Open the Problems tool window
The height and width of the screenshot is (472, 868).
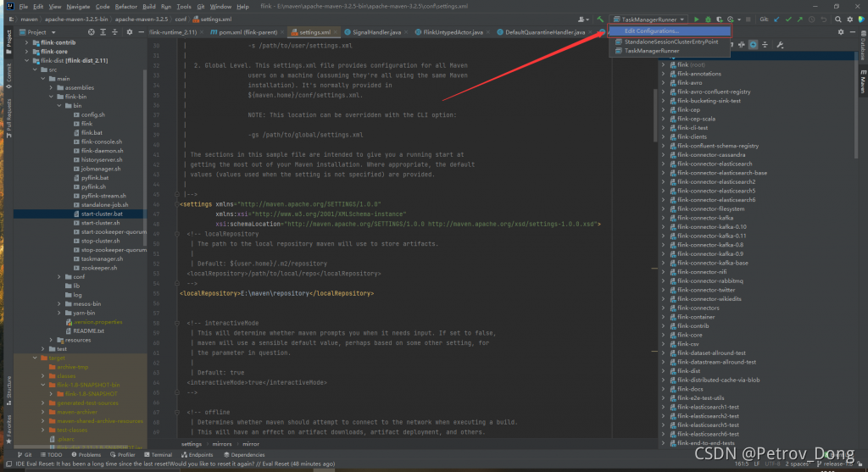point(86,455)
